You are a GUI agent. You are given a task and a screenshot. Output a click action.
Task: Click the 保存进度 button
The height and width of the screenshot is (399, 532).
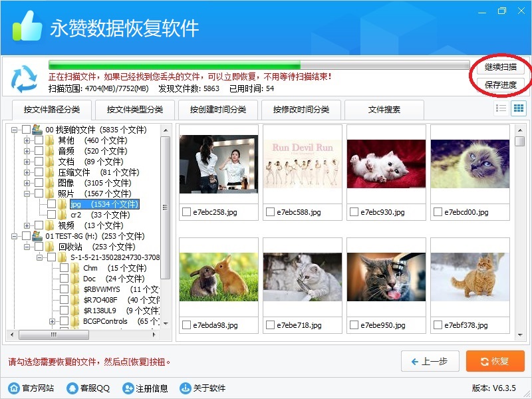pos(501,84)
